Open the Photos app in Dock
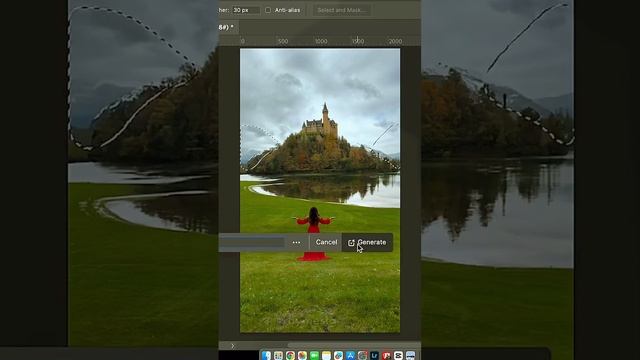Image resolution: width=640 pixels, height=360 pixels. click(302, 356)
